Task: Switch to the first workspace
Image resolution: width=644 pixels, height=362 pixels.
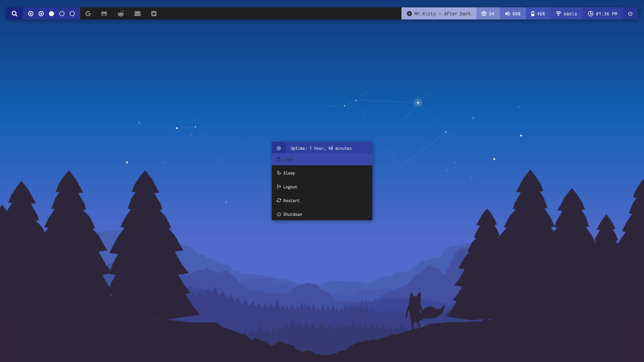Action: tap(31, 14)
